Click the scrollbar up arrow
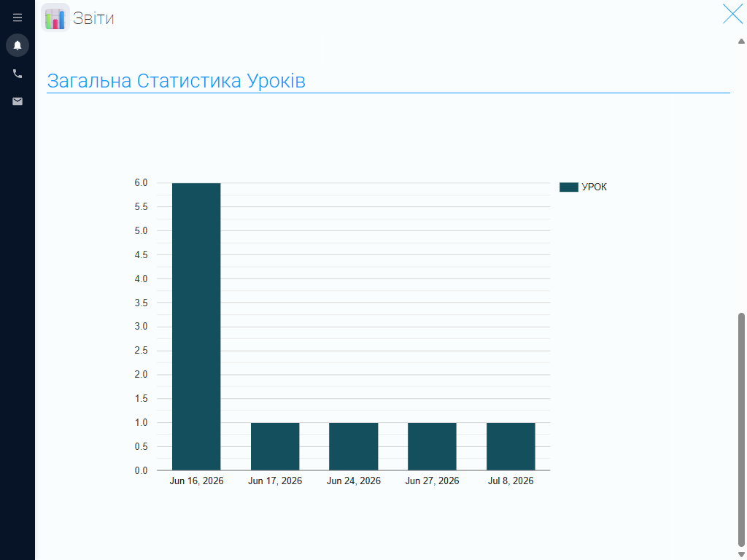 click(741, 42)
